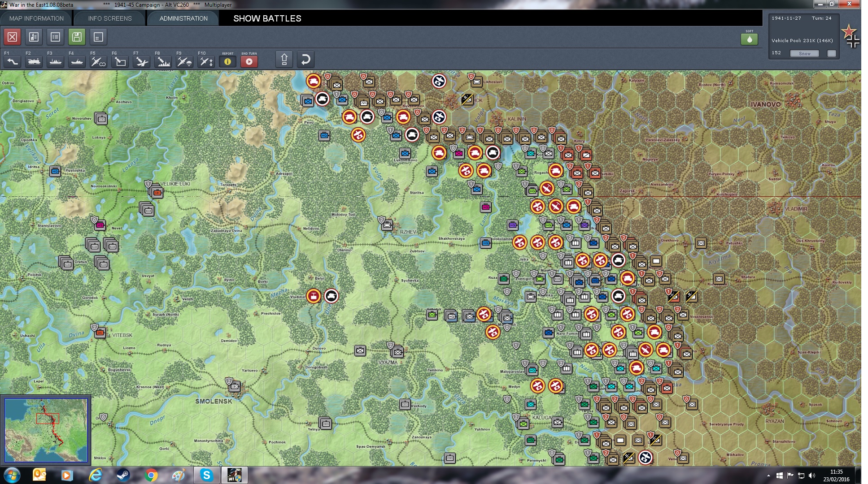Select F10 air transfer mode
This screenshot has width=868, height=484.
coord(206,61)
